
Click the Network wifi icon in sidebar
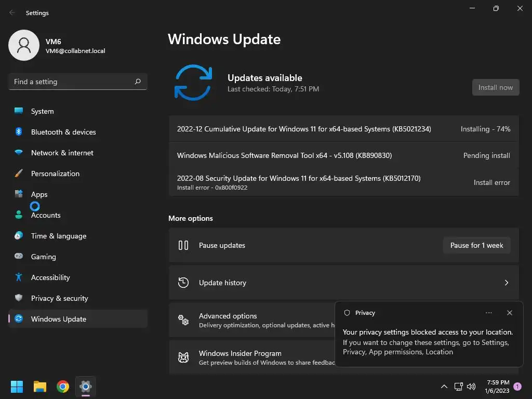click(x=19, y=152)
